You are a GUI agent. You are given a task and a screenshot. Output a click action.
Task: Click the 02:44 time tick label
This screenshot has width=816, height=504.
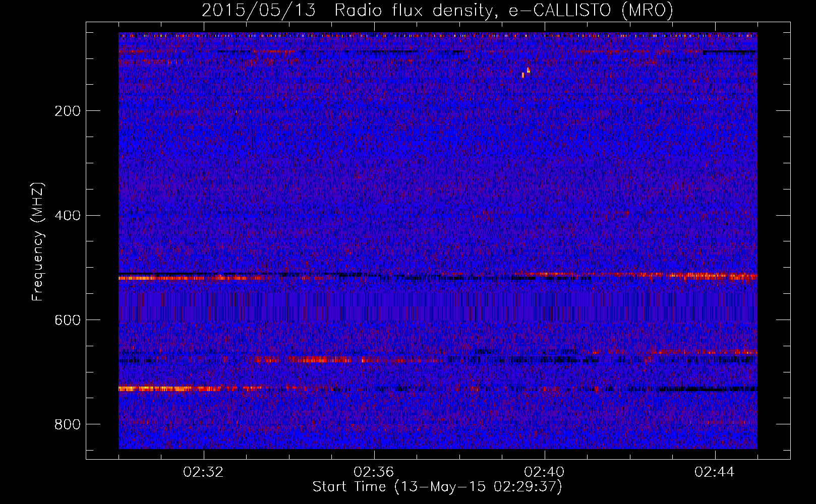pos(715,472)
